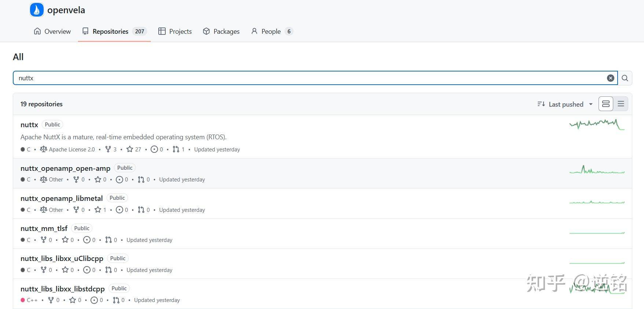Click the Other license label on nuttx_openamp_libmetal

click(x=52, y=210)
